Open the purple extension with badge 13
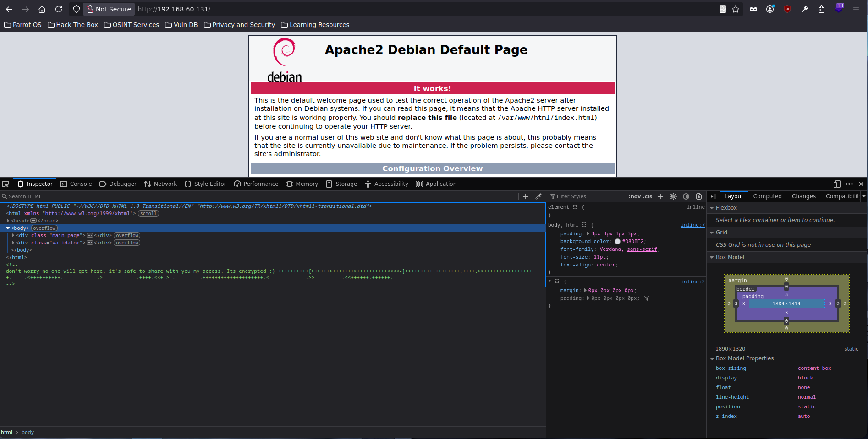 [839, 8]
